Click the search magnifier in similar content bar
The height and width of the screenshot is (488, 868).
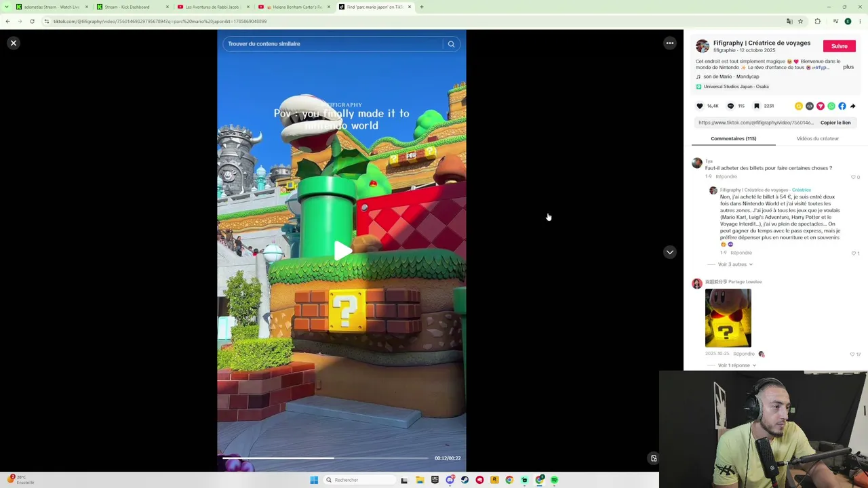(x=451, y=44)
